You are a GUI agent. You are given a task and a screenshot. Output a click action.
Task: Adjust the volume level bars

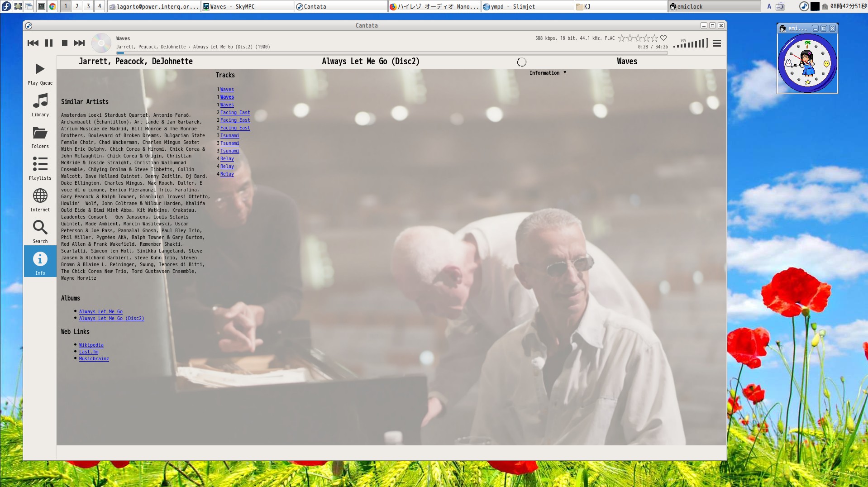(691, 43)
